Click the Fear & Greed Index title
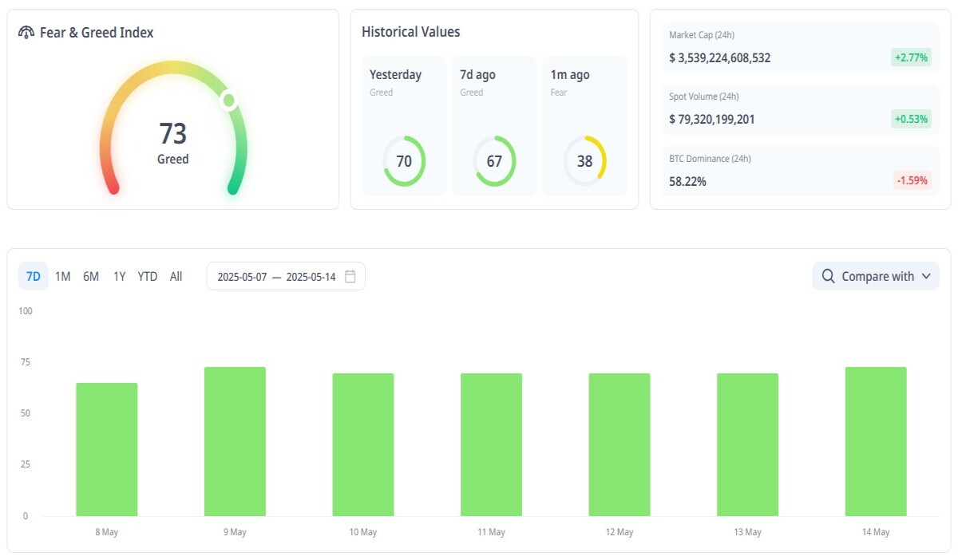Screen dimensions: 958x560 pos(97,33)
